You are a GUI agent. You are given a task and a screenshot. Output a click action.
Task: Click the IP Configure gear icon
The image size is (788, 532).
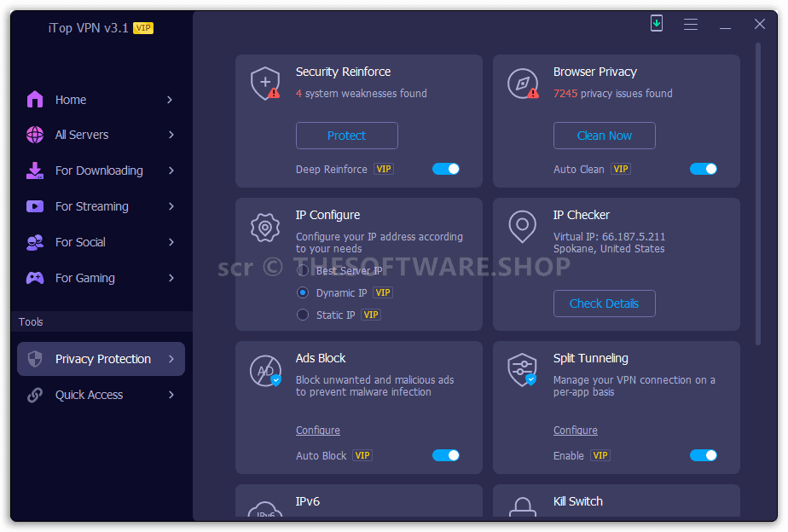(x=265, y=228)
